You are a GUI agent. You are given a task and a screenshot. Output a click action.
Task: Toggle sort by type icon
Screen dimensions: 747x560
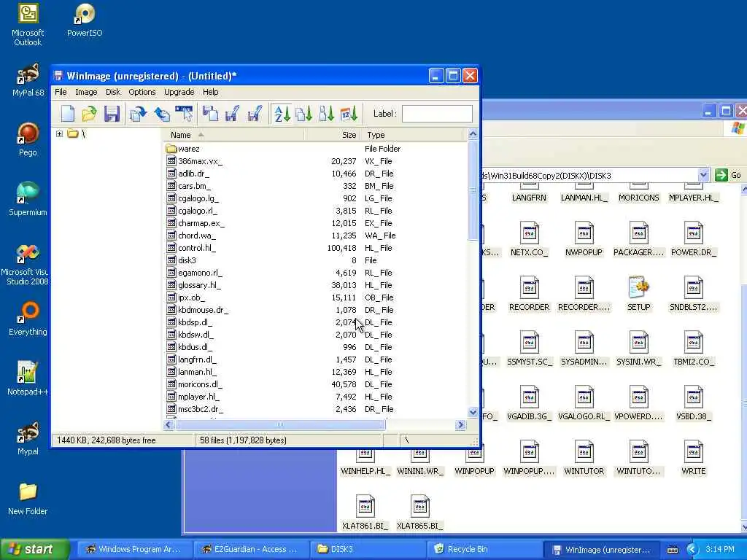tap(304, 114)
